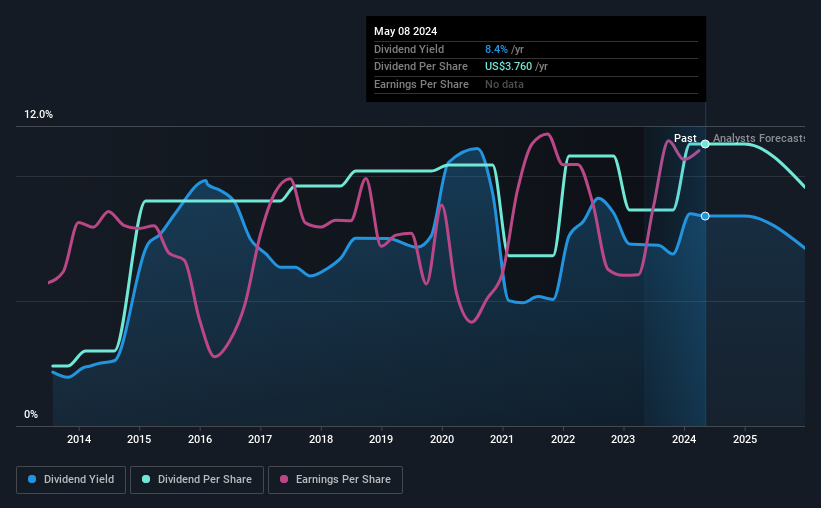Image resolution: width=821 pixels, height=508 pixels.
Task: Click the Analysts Forecasts label
Action: (x=759, y=138)
